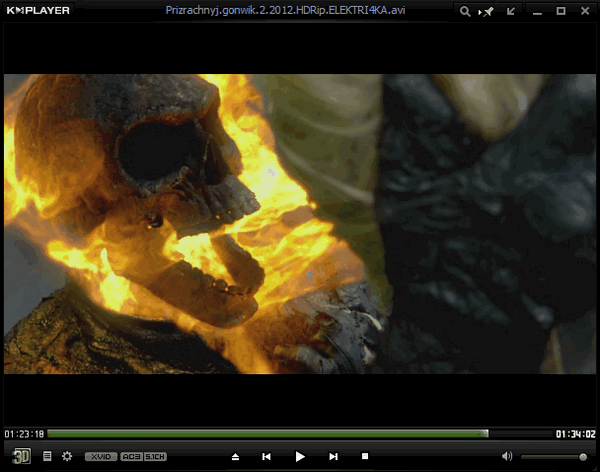Skip to the next track
This screenshot has height=472, width=600.
coord(333,456)
